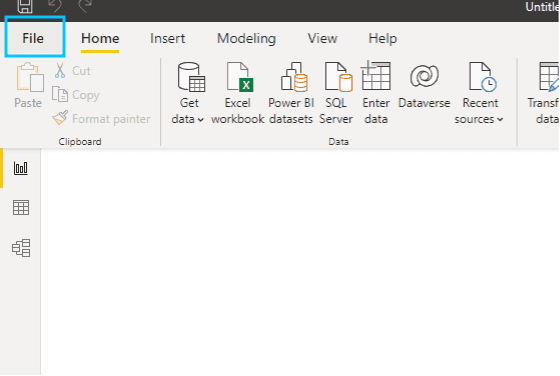Image resolution: width=560 pixels, height=376 pixels.
Task: Open the Help ribbon tab
Action: [x=382, y=39]
